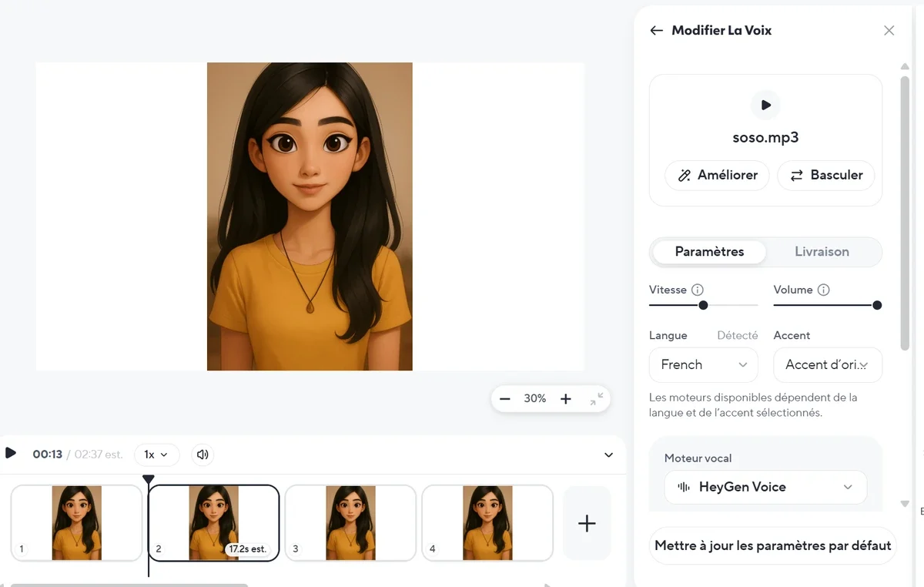924x587 pixels.
Task: Play the soso.mp3 voice preview
Action: (765, 105)
